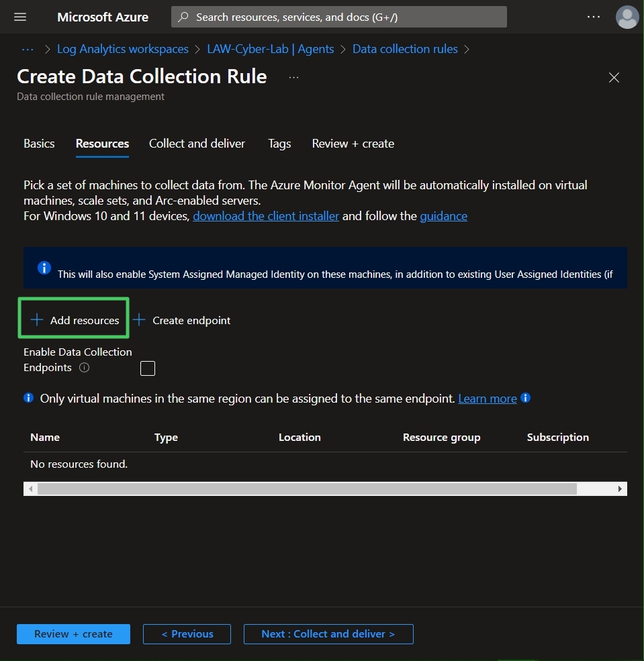Close the Create Data Collection Rule pane

[614, 78]
